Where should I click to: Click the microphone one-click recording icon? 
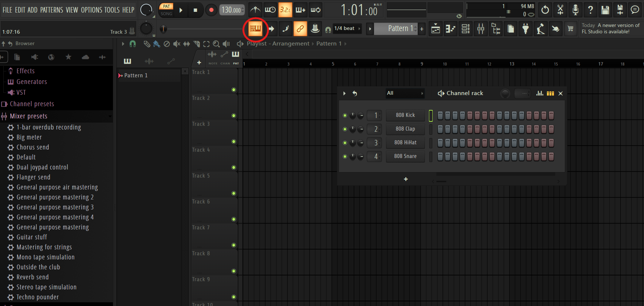tap(576, 10)
